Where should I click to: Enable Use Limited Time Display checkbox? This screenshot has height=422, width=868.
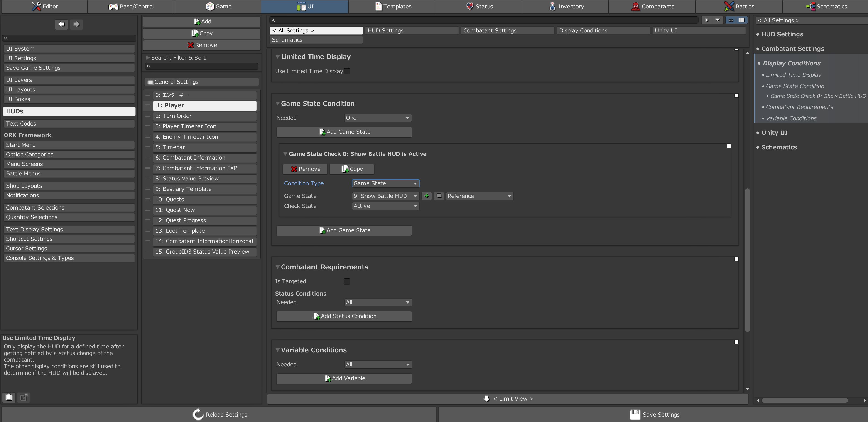(347, 71)
